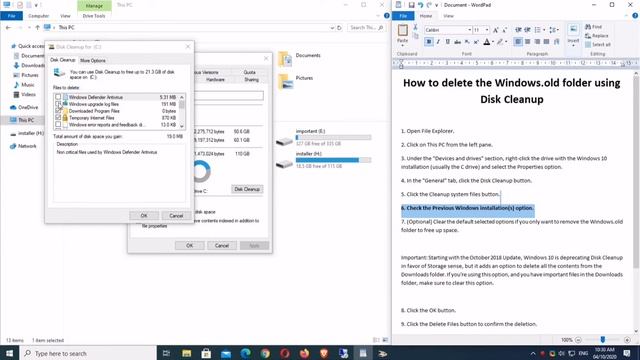Uncheck Downloaded Program Files checkbox

58,111
